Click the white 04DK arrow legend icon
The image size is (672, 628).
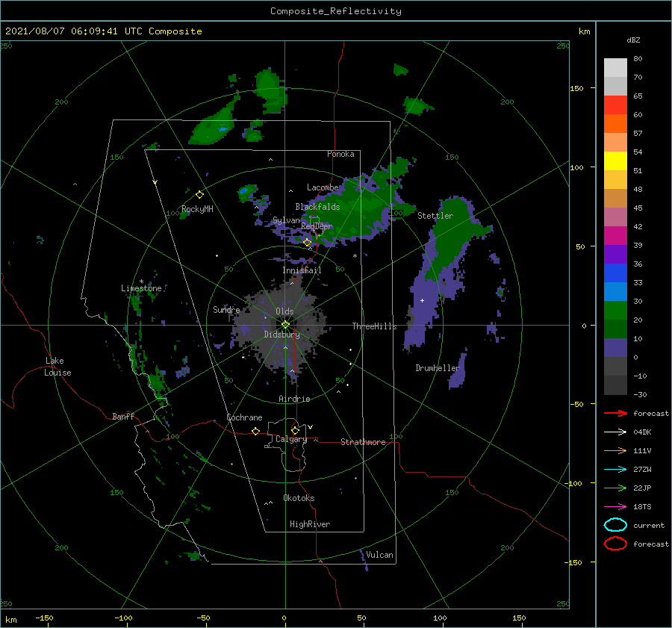(x=615, y=432)
